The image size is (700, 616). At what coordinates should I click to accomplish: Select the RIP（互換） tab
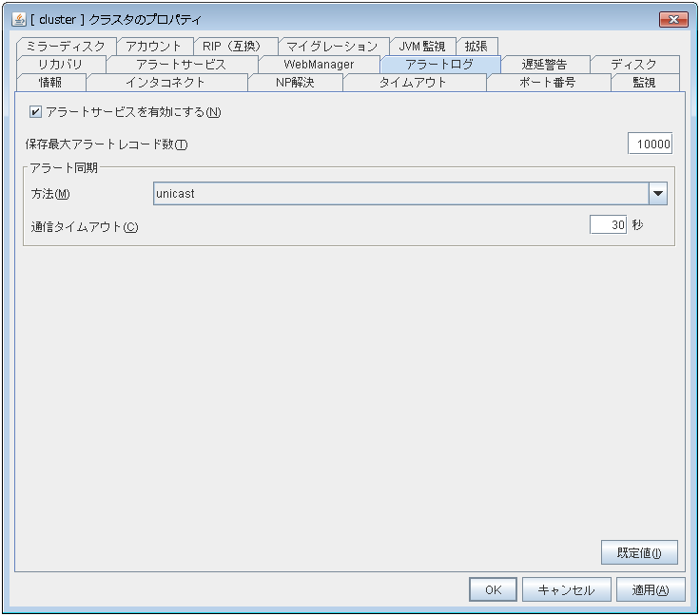coord(236,46)
